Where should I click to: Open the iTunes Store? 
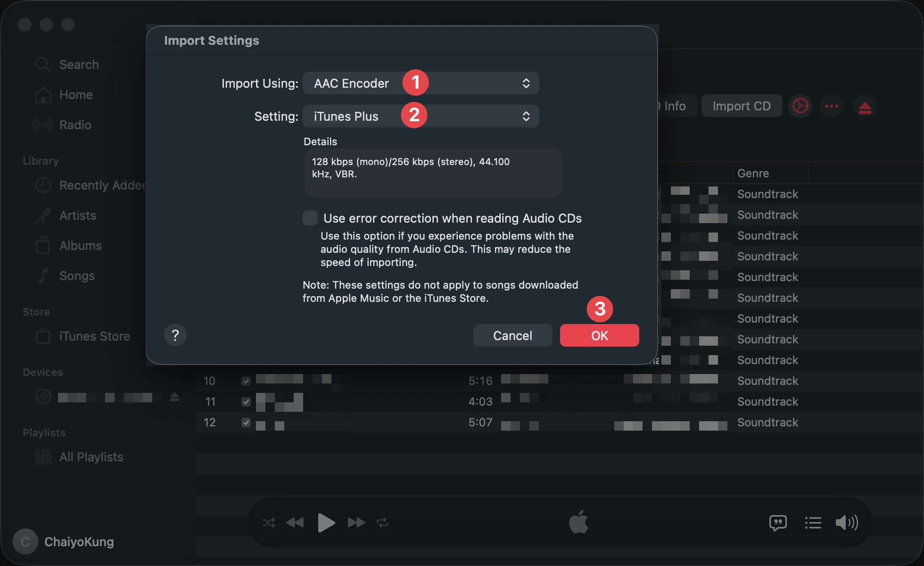tap(94, 336)
